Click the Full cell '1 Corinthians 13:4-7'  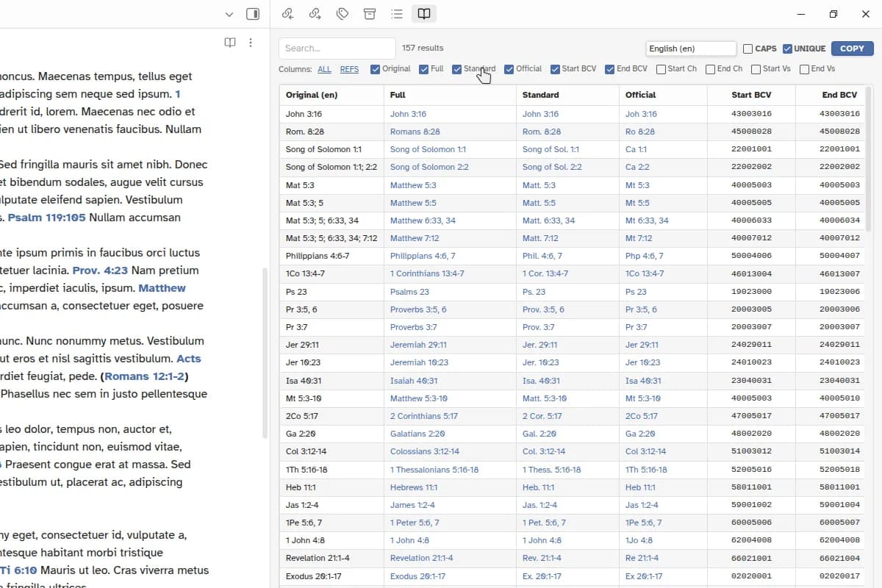[x=427, y=273]
